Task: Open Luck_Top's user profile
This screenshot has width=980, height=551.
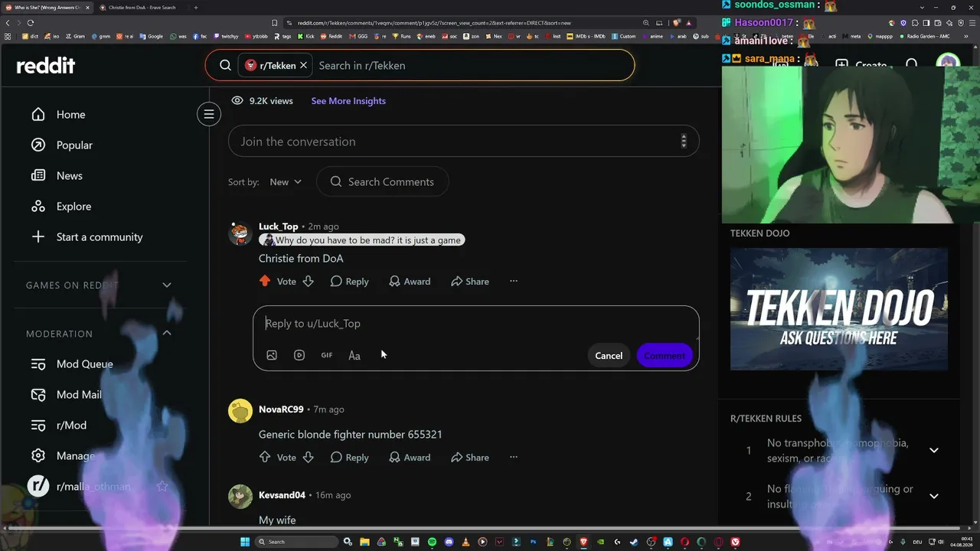Action: [x=278, y=227]
